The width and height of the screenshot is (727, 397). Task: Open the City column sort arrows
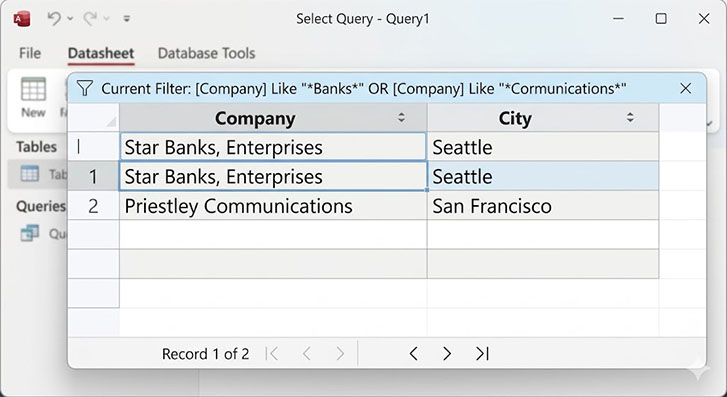tap(630, 117)
